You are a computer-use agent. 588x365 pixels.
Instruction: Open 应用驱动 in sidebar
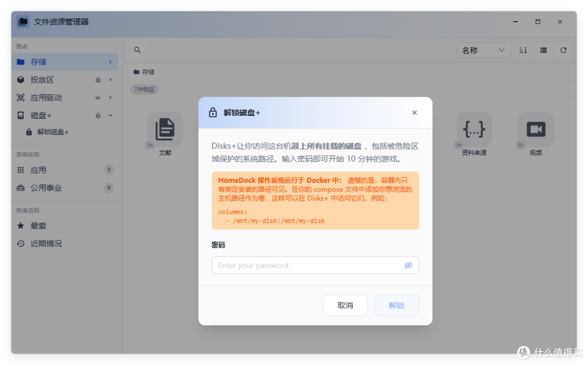(x=65, y=98)
